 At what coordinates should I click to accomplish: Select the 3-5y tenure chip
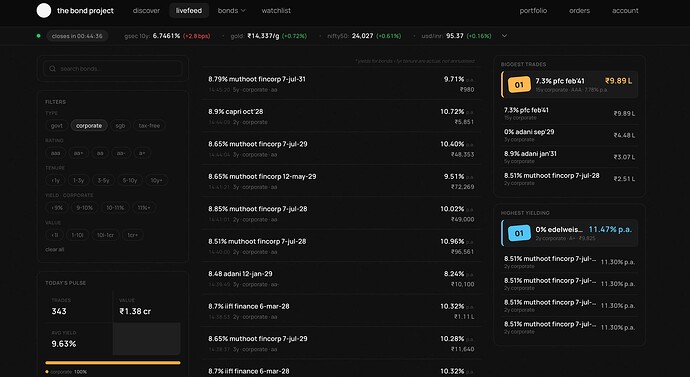(103, 180)
